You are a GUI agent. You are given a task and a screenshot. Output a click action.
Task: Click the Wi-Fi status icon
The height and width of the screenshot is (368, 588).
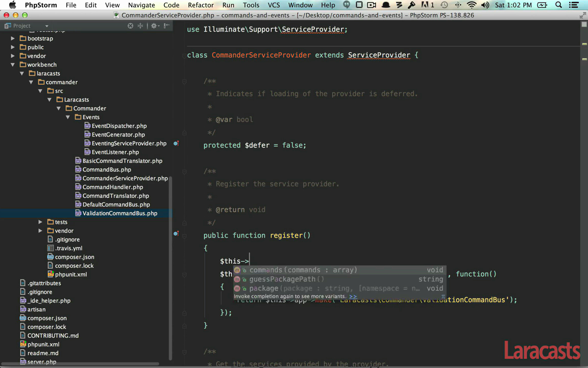pos(472,5)
